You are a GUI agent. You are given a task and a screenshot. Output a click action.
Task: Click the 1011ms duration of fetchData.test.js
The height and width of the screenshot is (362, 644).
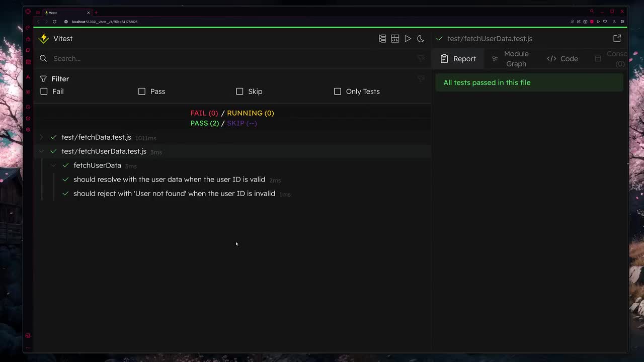(x=146, y=138)
